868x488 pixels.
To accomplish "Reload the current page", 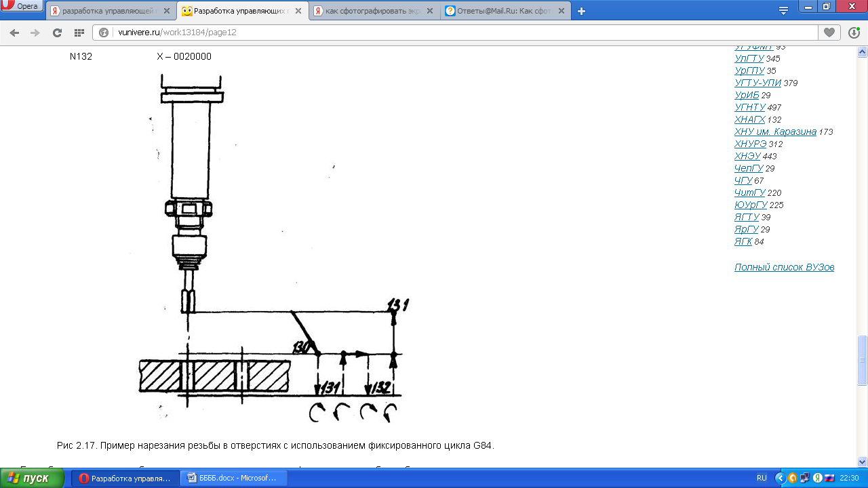I will [x=57, y=33].
